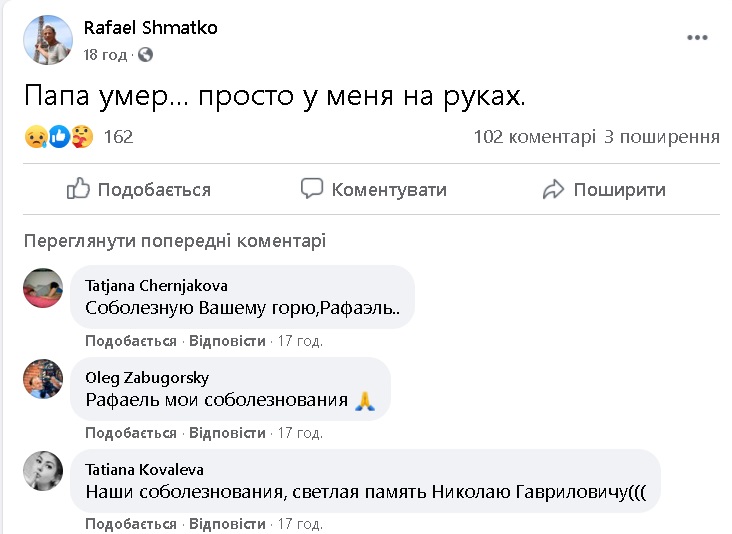The image size is (732, 534).
Task: Open the three-dots post options menu
Action: [697, 38]
